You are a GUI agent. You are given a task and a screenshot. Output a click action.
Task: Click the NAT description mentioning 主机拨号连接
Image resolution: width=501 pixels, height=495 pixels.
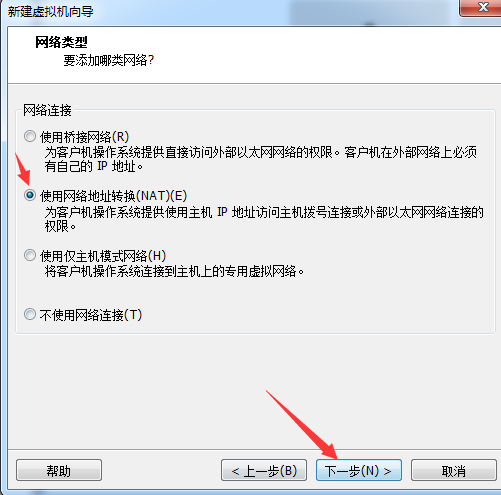264,219
